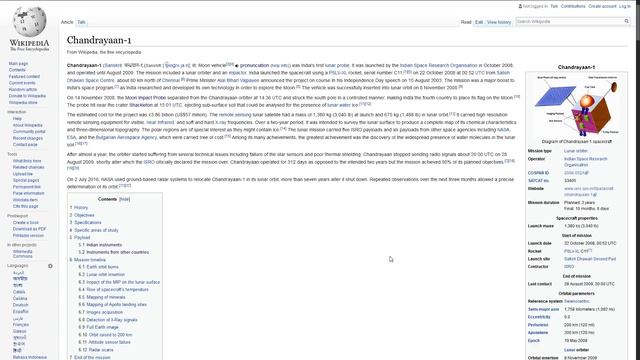Jump to Mapping of minerals subsection
The height and width of the screenshot is (360, 640).
tap(106, 297)
